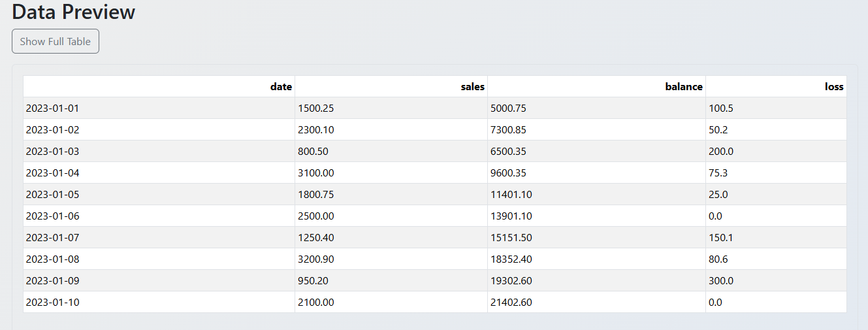868x330 pixels.
Task: Click balance value 18352.40
Action: coord(596,259)
